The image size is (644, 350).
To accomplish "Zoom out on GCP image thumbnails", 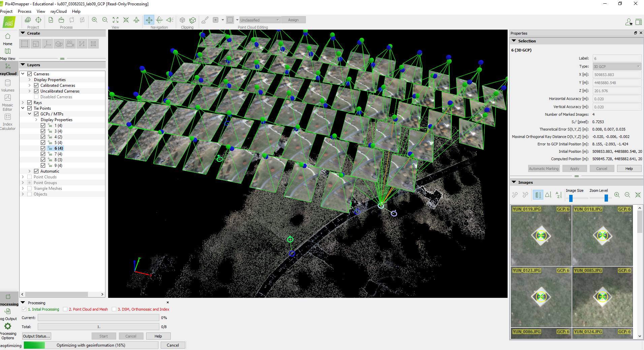I will click(x=627, y=195).
